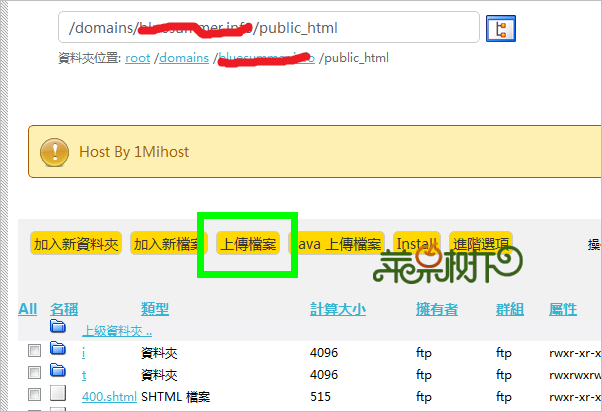This screenshot has height=412, width=602.
Task: Click the folder icon of folder i
Action: coord(58,350)
